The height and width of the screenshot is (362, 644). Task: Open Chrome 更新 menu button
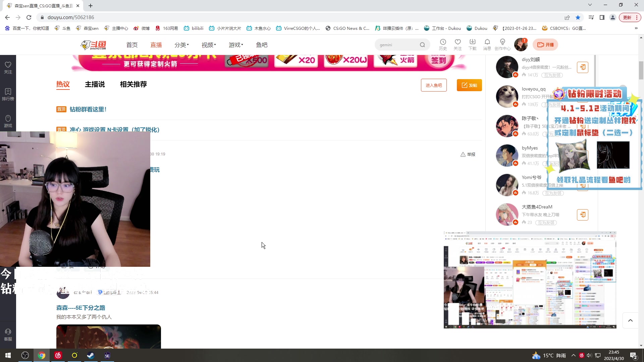[630, 17]
